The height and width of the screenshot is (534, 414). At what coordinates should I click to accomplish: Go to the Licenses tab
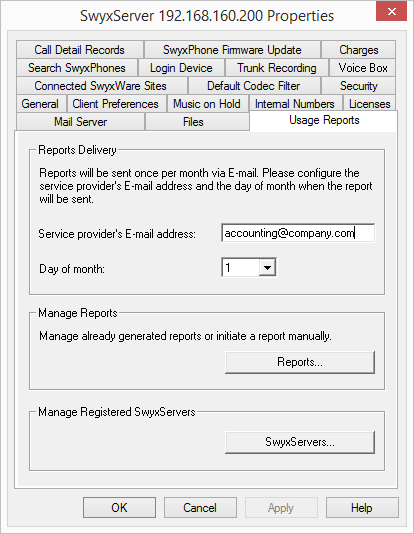coord(369,104)
